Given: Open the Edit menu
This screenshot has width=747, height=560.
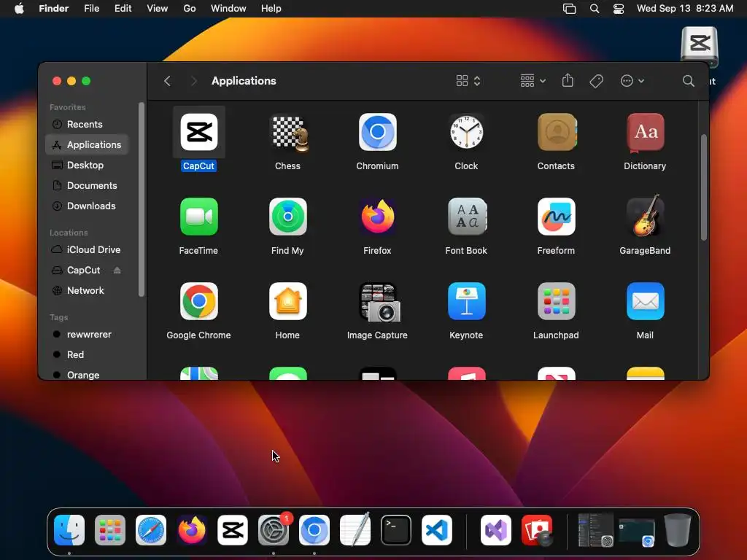Looking at the screenshot, I should coord(123,9).
